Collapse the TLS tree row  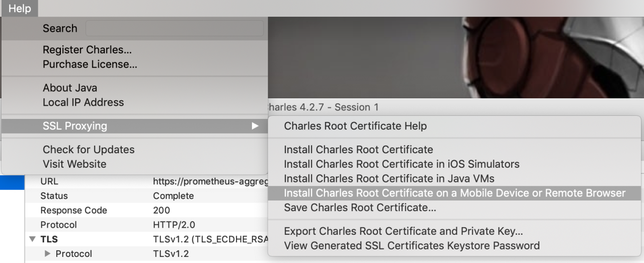33,239
